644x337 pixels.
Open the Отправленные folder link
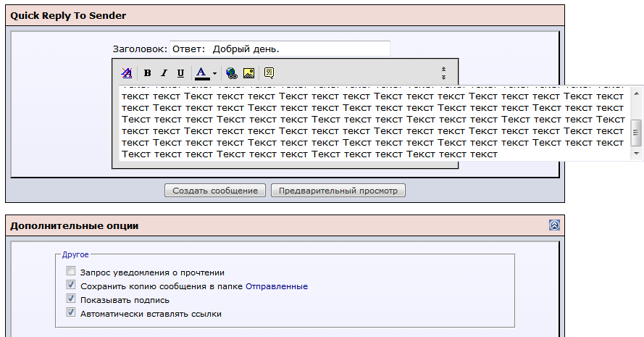click(277, 286)
